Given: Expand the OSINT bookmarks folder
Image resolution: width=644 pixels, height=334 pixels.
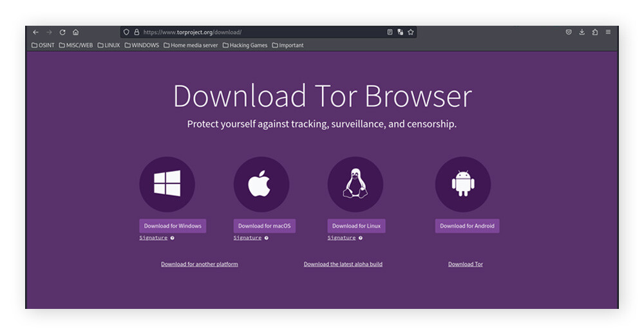Looking at the screenshot, I should 43,46.
